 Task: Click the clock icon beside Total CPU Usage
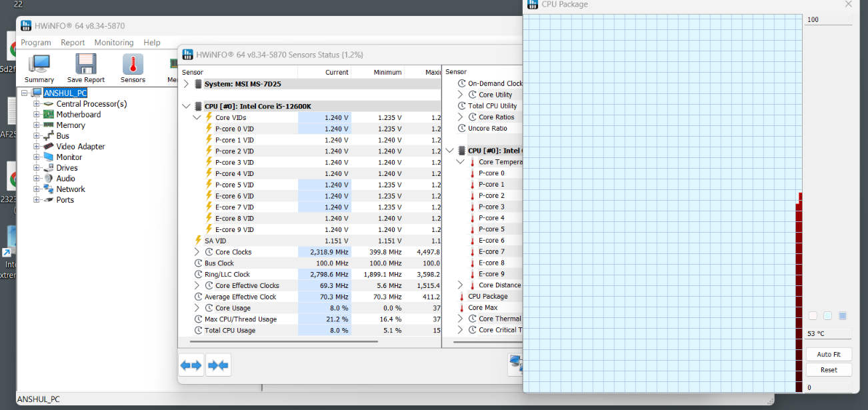198,330
